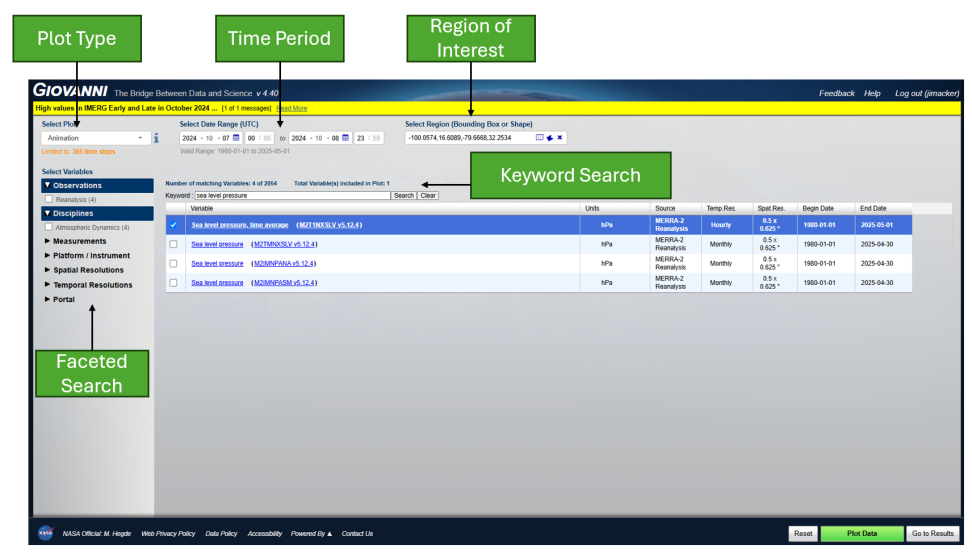Expand the Spatial Resolutions facet

[84, 270]
